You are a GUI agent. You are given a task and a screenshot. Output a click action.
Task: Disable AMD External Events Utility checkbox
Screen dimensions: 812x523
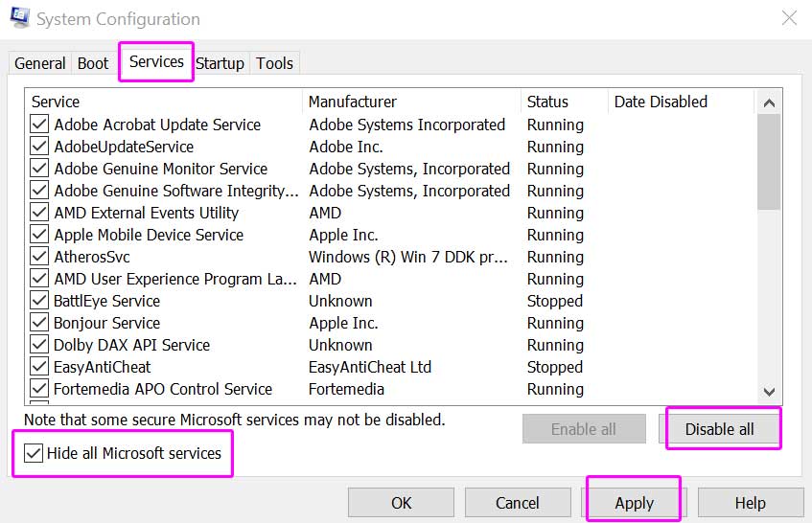click(39, 212)
